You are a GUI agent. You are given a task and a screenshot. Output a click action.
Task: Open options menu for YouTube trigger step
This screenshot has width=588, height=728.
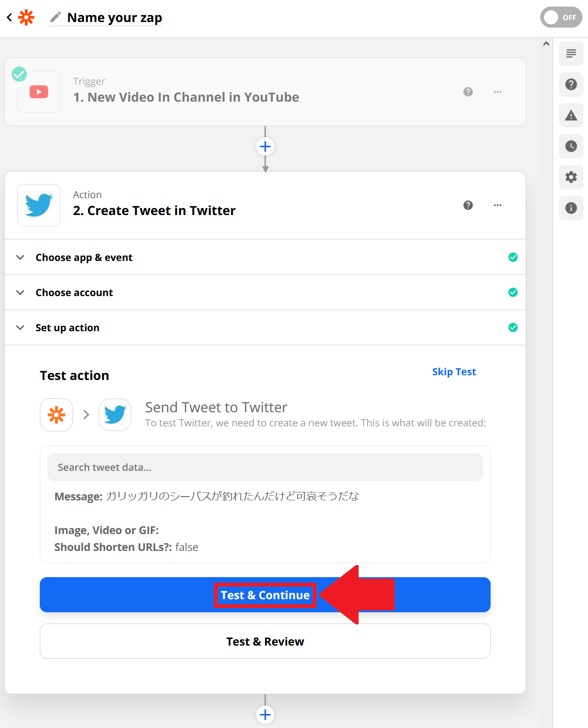498,92
